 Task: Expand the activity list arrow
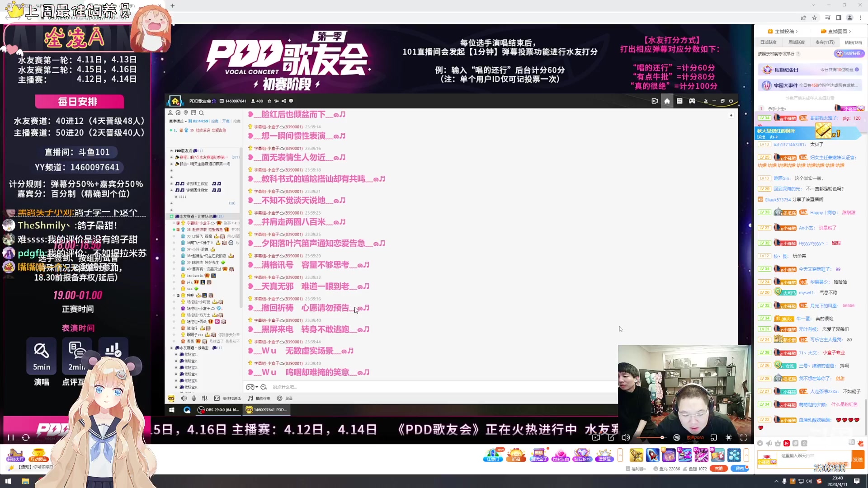620,455
